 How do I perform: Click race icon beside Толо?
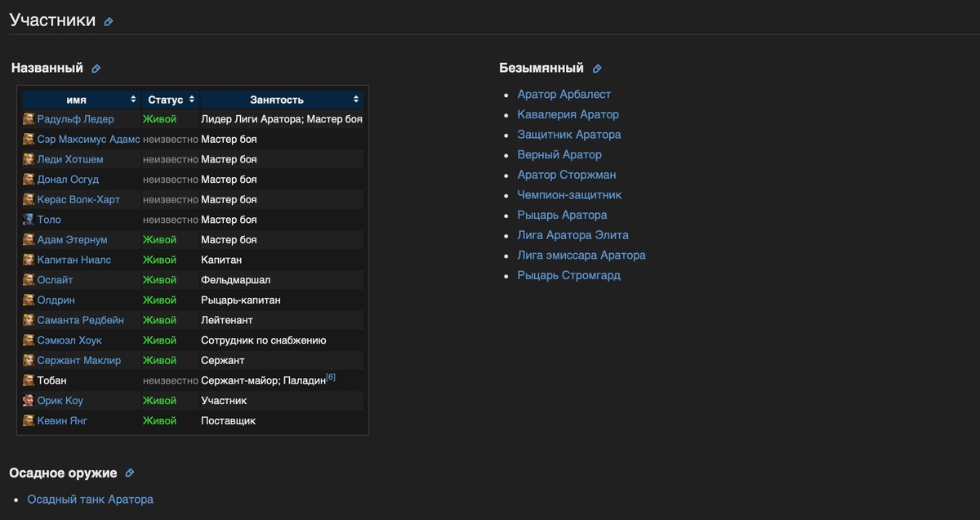29,220
